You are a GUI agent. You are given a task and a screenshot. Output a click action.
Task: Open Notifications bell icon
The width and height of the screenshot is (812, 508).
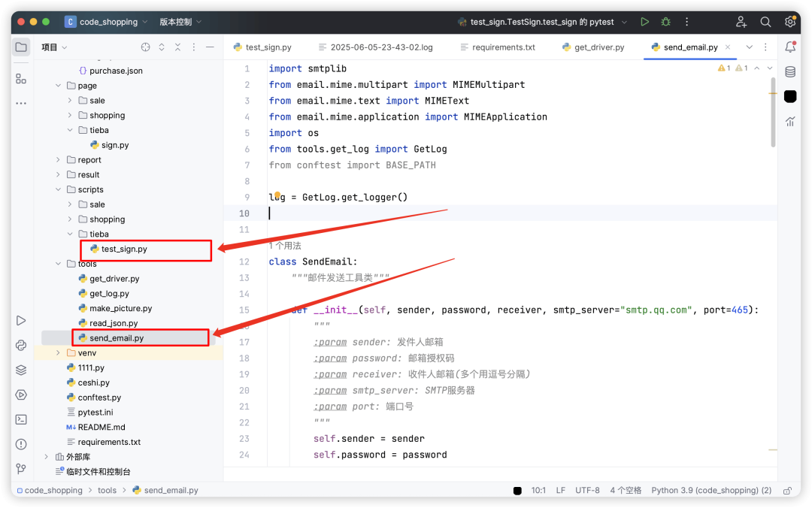point(790,47)
